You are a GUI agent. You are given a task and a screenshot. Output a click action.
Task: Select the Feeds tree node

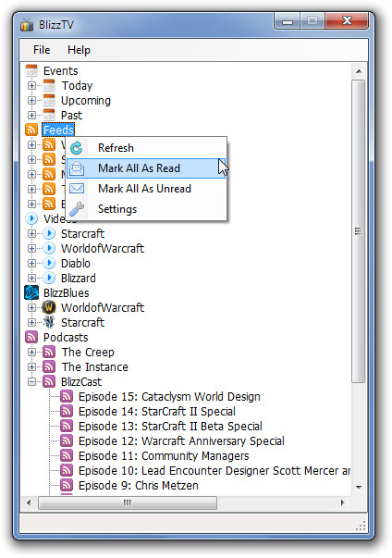(58, 130)
